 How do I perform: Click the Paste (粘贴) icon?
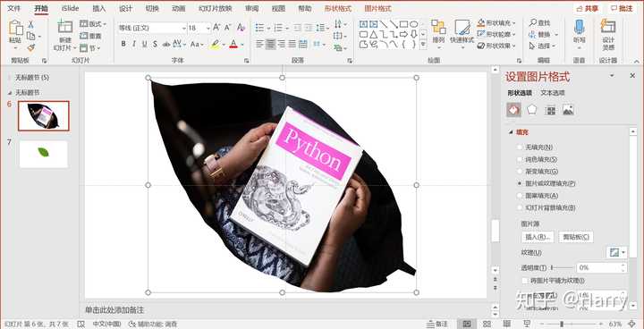click(x=15, y=29)
